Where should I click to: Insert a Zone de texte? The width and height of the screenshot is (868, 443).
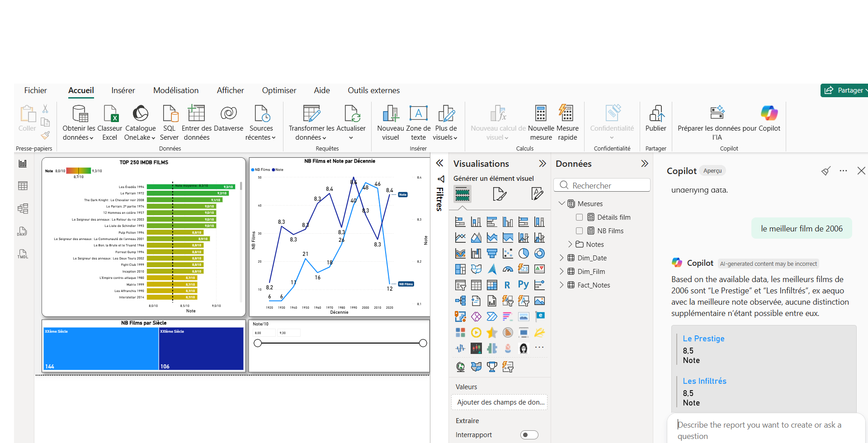click(x=418, y=123)
